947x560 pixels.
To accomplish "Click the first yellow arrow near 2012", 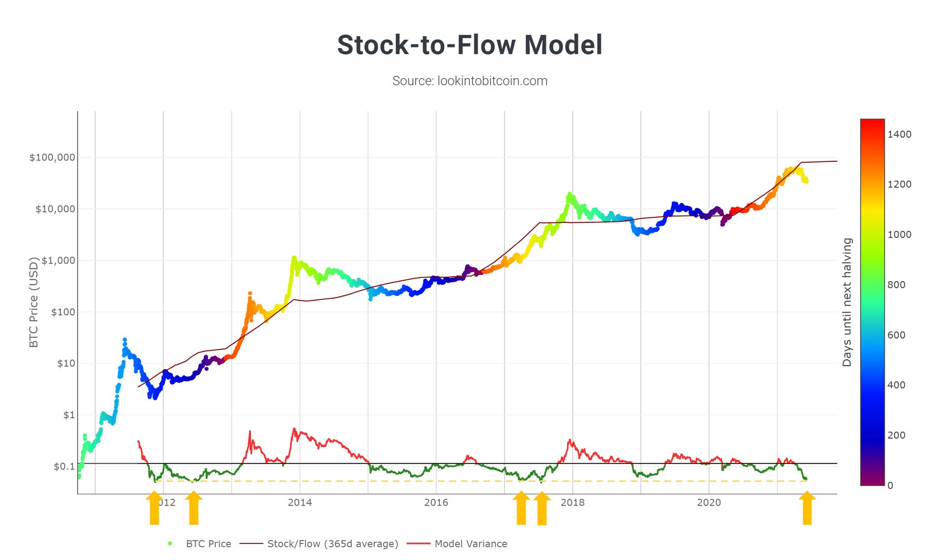I will [154, 508].
